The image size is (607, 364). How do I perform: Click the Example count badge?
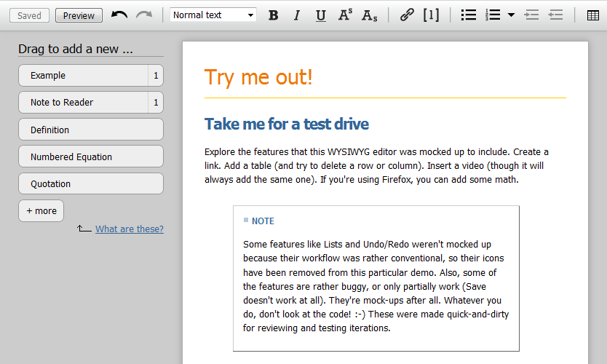tap(156, 76)
